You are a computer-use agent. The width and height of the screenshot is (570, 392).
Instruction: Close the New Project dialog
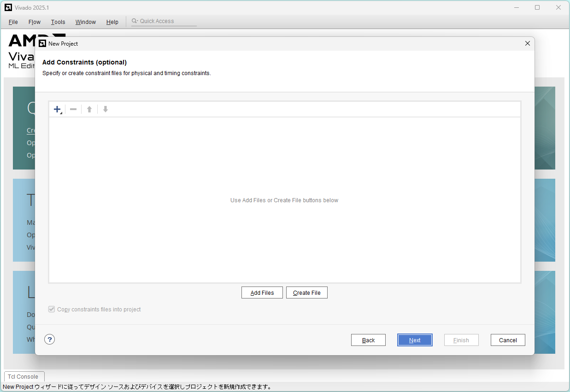pos(528,44)
